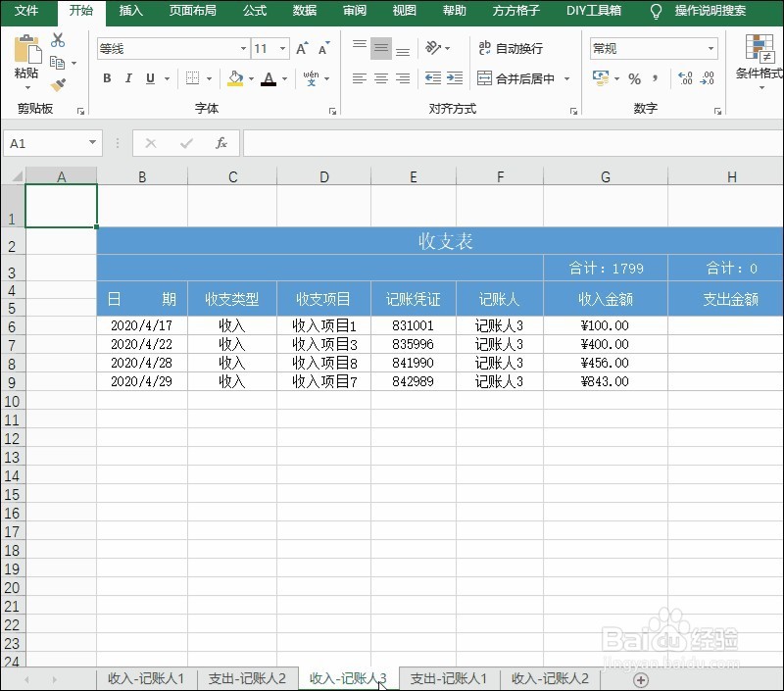The height and width of the screenshot is (691, 784).
Task: Open the 公式 ribbon tab
Action: tap(254, 12)
